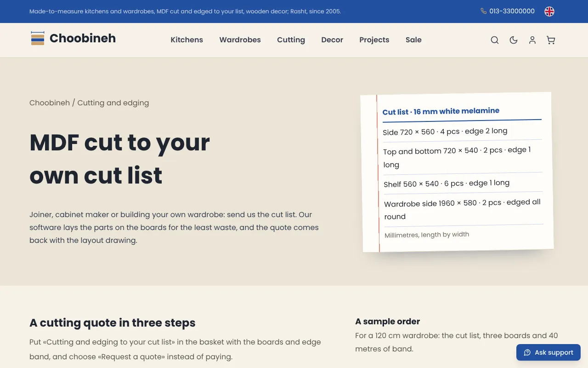Click the Choobineh logo icon

coord(38,38)
